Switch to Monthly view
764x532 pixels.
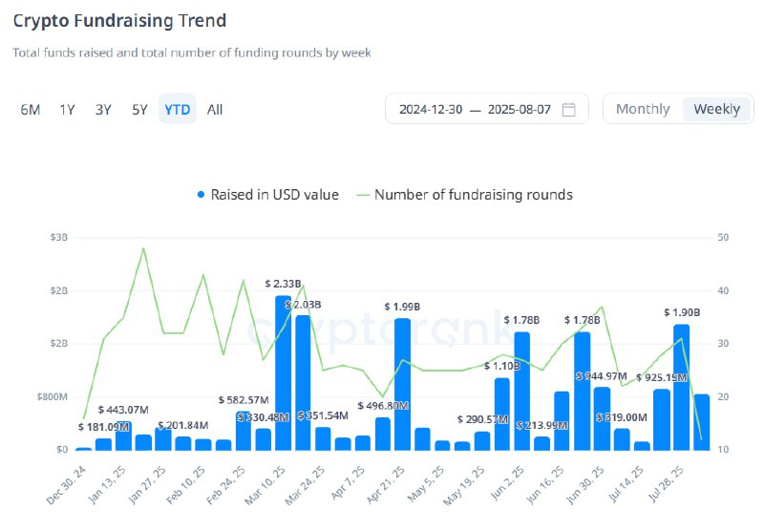coord(643,109)
